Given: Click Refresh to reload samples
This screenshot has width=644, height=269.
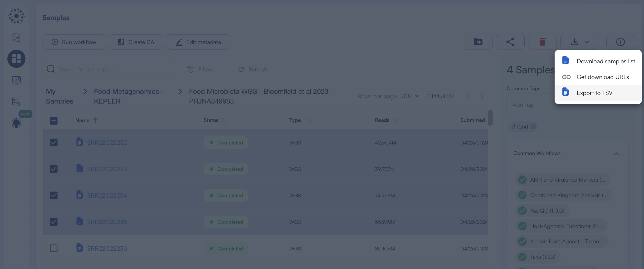Looking at the screenshot, I should [x=253, y=69].
